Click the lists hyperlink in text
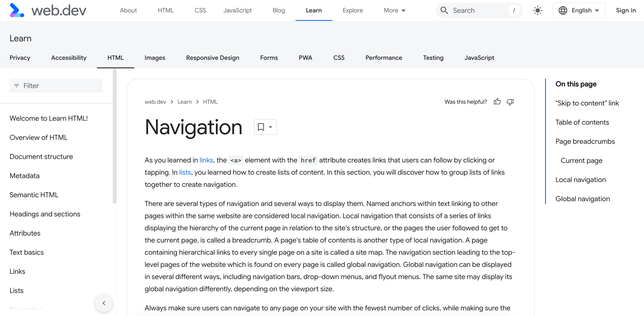Viewport: 644px width, 316px height. (185, 172)
